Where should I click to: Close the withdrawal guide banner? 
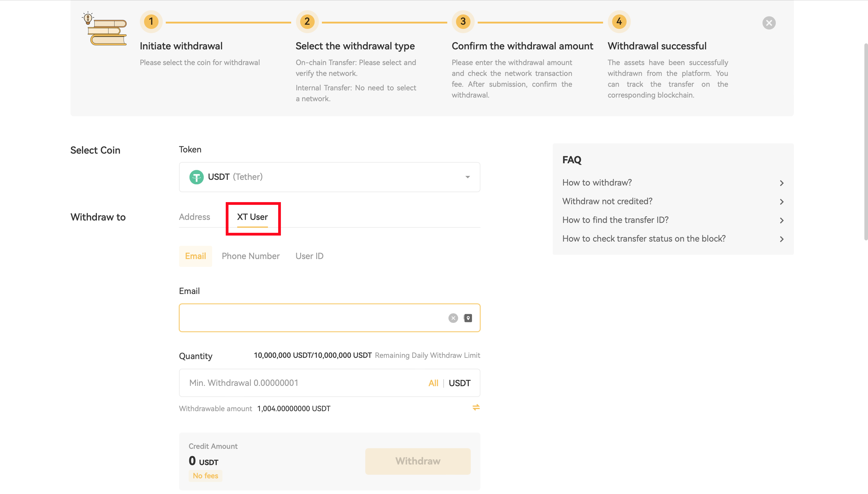(769, 23)
